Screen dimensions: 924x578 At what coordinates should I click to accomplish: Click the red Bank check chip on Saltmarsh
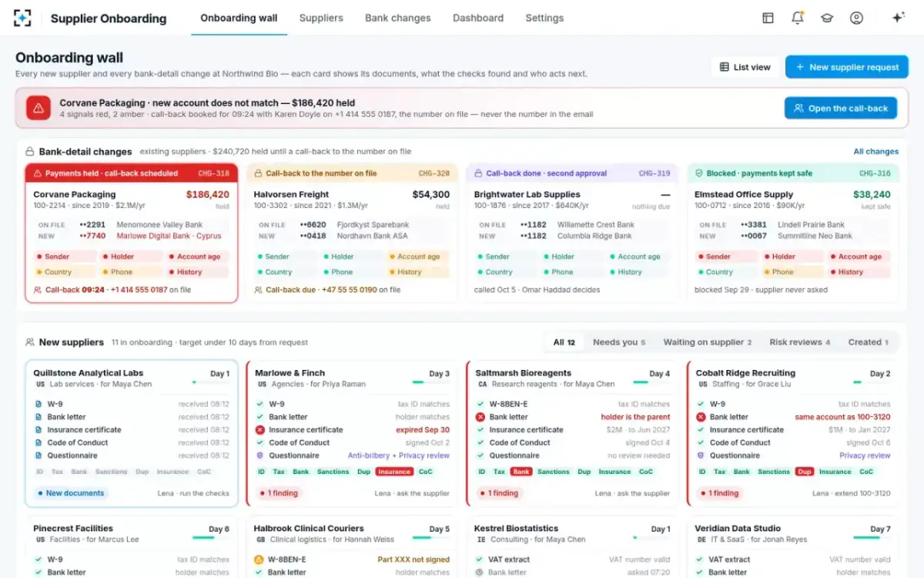521,472
